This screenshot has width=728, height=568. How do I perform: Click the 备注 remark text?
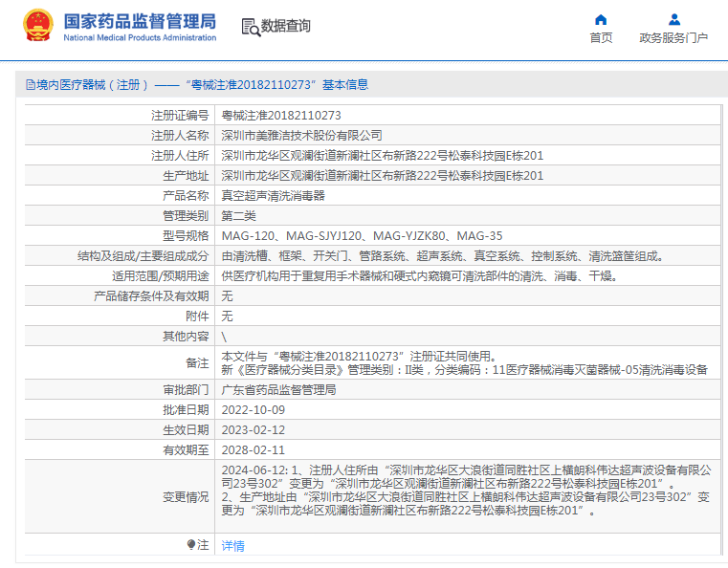point(465,363)
